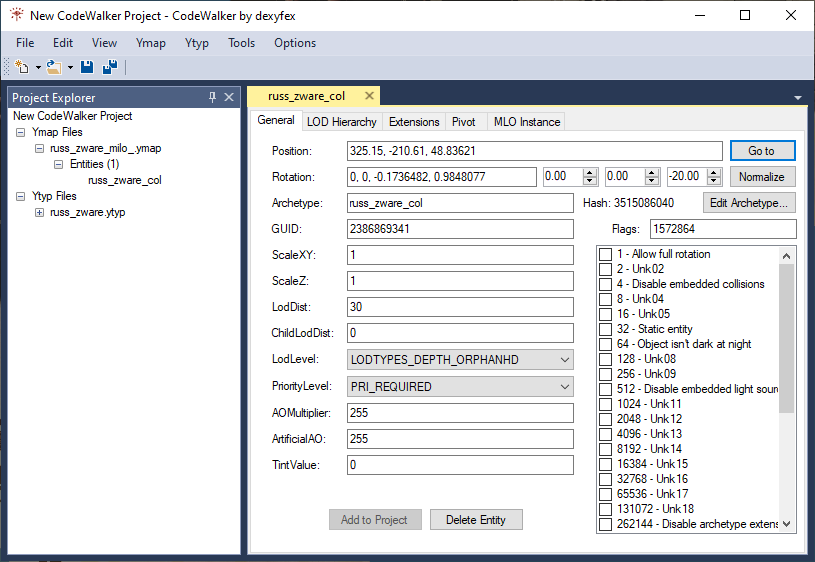The height and width of the screenshot is (562, 815).
Task: Pin the Project Explorer panel
Action: point(212,97)
